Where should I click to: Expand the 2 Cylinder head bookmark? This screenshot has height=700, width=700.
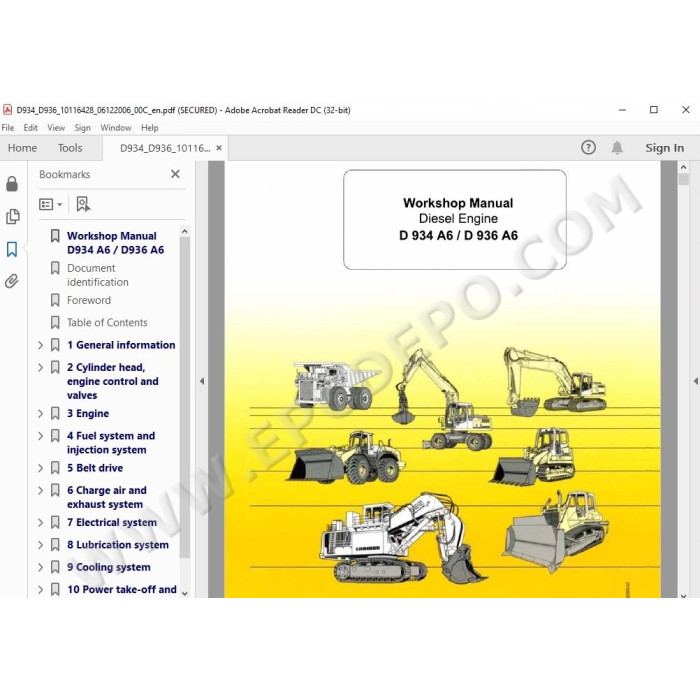pos(40,367)
